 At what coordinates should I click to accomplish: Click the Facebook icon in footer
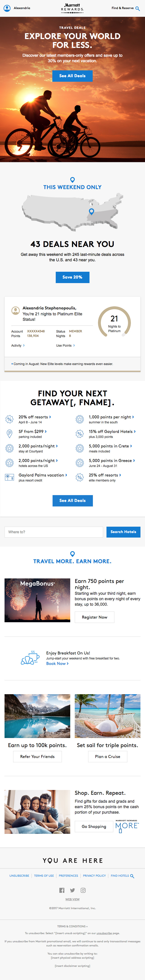click(x=62, y=890)
